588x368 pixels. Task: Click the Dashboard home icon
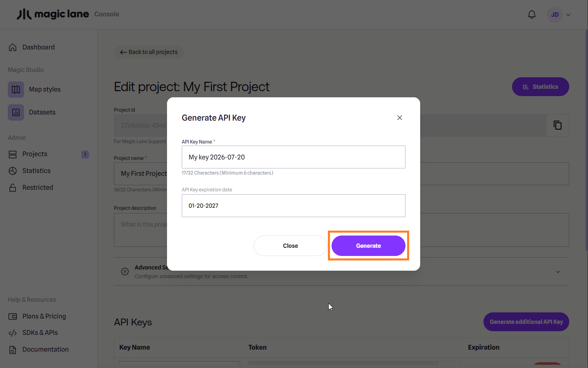coord(13,47)
